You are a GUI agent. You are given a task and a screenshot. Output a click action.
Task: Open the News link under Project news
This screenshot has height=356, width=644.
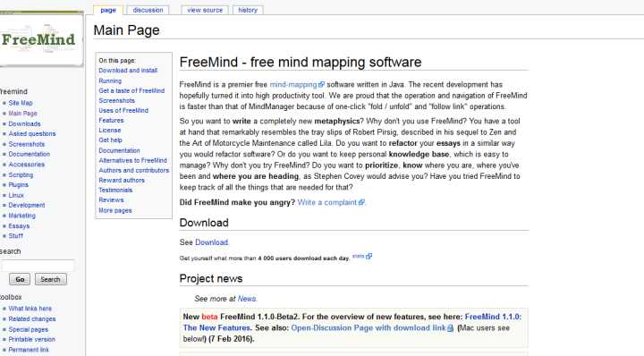click(x=247, y=299)
